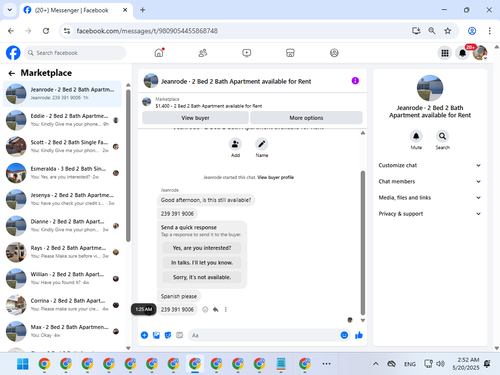Open more options for 239 391 9006 message

pyautogui.click(x=226, y=309)
